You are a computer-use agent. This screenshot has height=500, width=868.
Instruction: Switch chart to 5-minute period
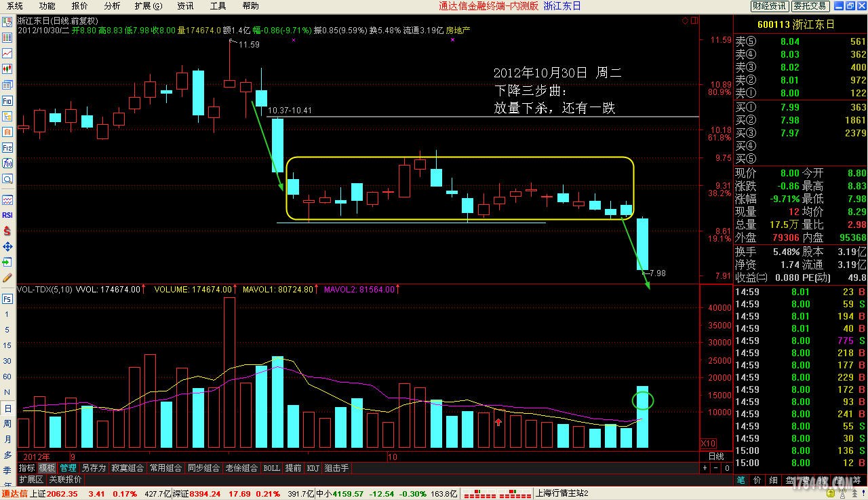pos(7,330)
